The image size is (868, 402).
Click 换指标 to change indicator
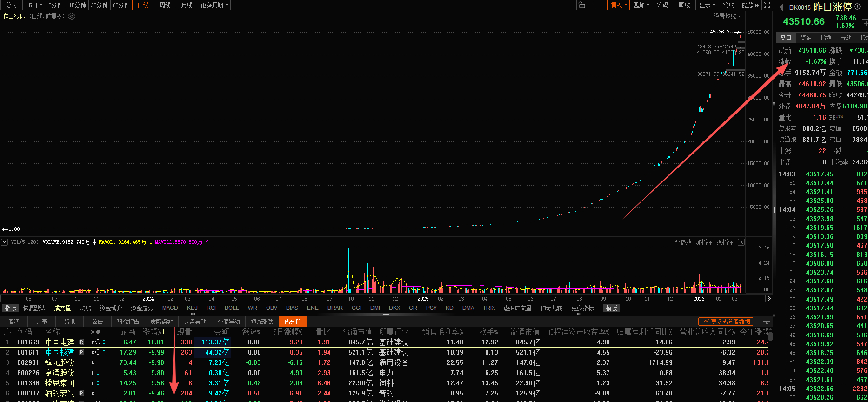[x=725, y=242]
